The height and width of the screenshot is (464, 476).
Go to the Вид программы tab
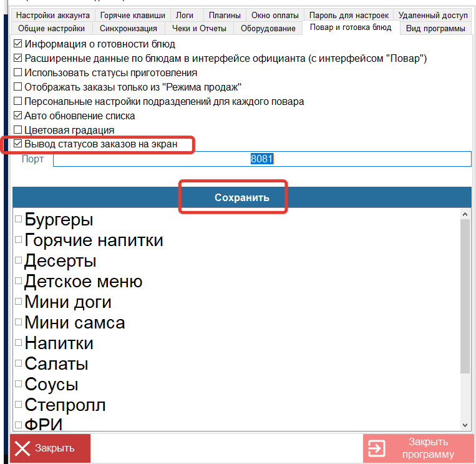[435, 28]
